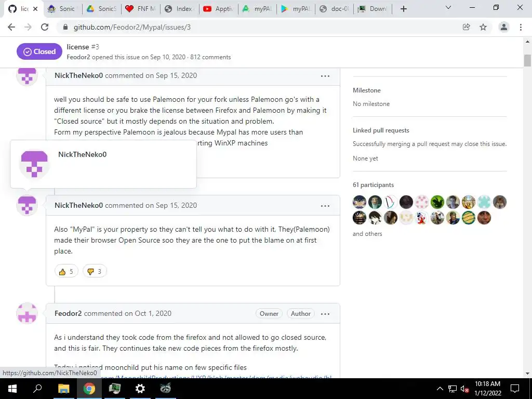Open File Explorer from the taskbar
The height and width of the screenshot is (399, 532).
tap(63, 389)
